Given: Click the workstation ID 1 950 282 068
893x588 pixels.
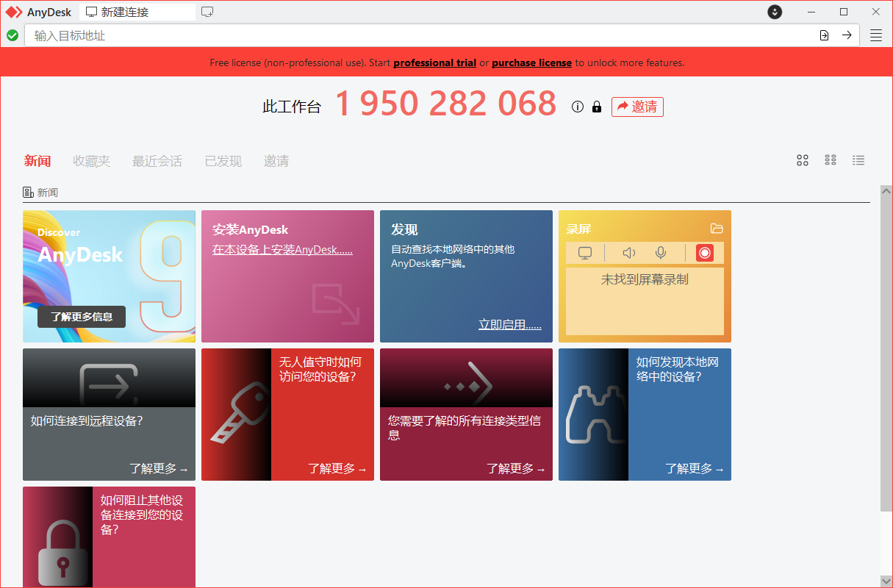Looking at the screenshot, I should click(x=446, y=104).
